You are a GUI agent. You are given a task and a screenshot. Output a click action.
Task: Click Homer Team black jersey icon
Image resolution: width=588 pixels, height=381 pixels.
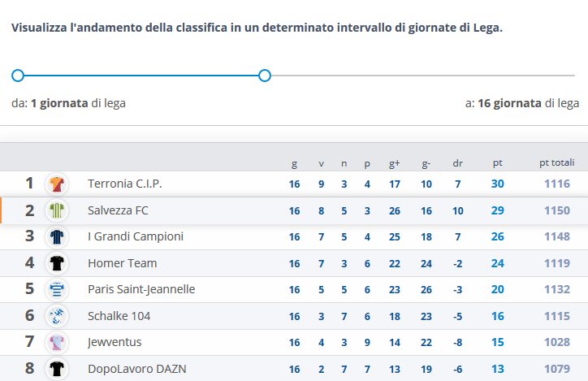click(57, 263)
